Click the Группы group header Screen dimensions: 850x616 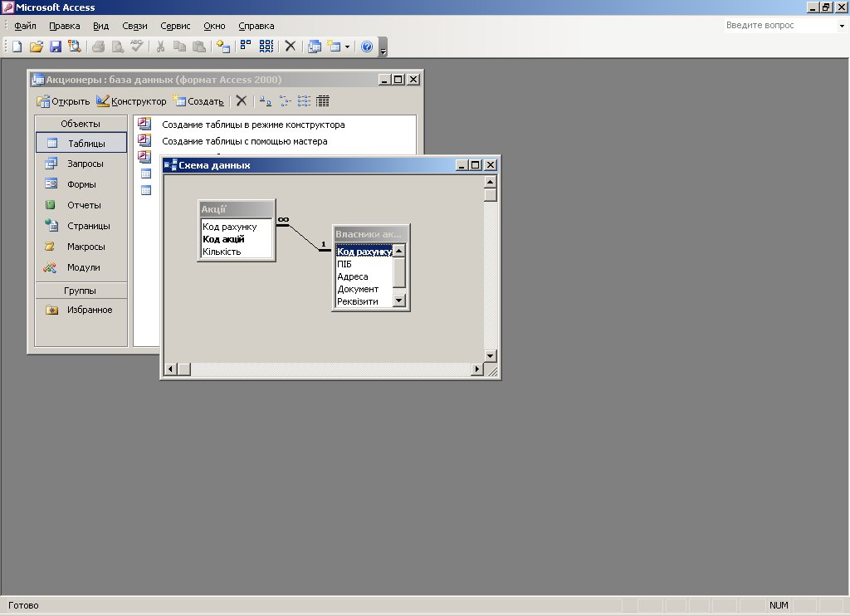(x=81, y=291)
